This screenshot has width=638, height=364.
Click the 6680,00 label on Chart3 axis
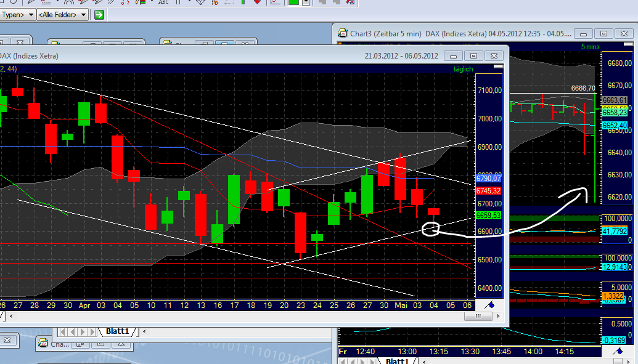620,63
